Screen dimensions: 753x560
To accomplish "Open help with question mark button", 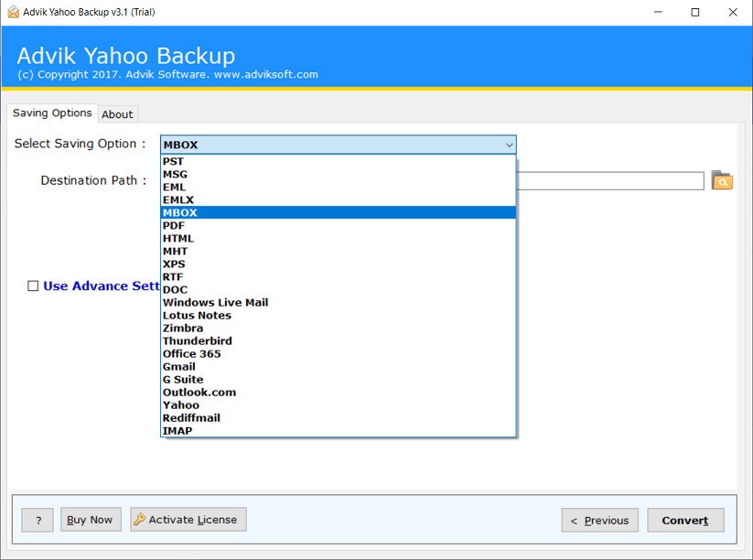I will [x=38, y=520].
